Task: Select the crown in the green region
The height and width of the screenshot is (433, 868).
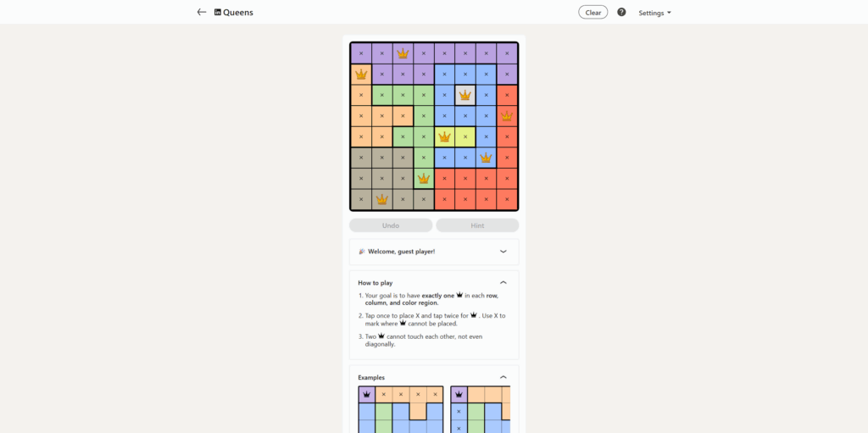Action: (424, 178)
